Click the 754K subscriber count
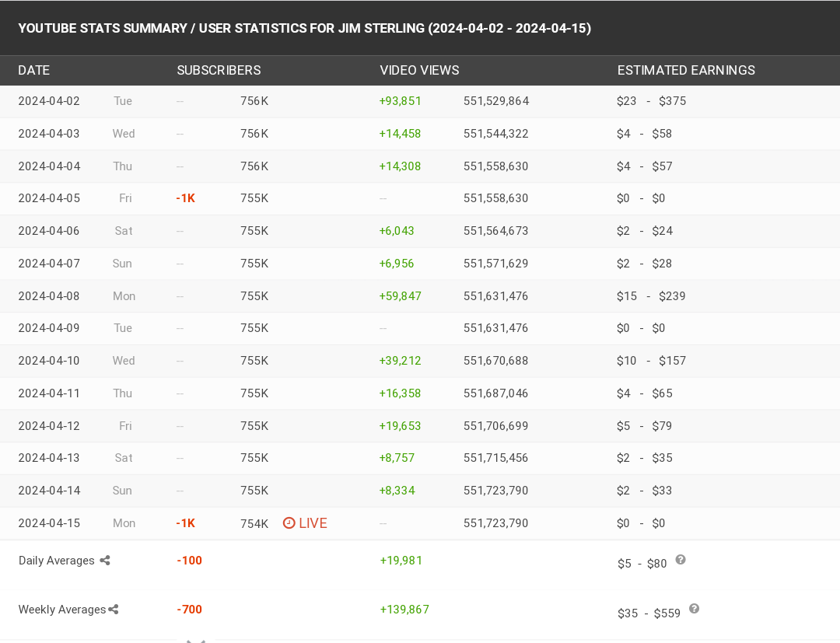840x643 pixels. click(254, 523)
